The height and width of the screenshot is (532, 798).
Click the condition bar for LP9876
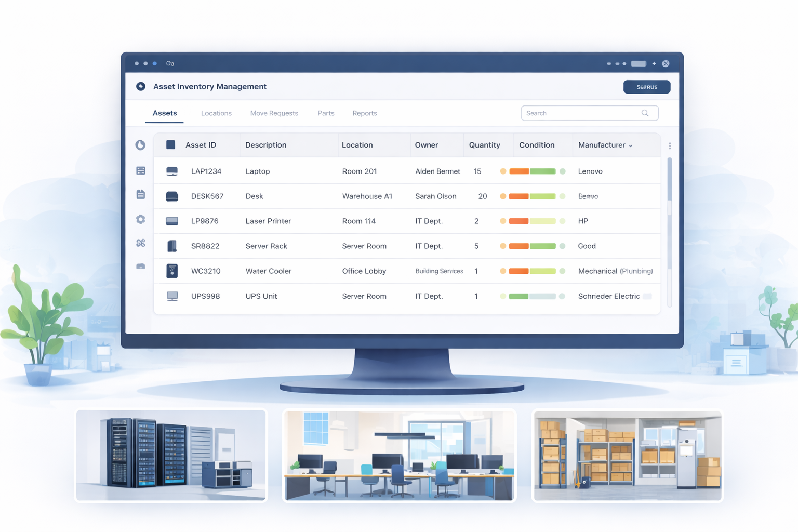tap(533, 221)
